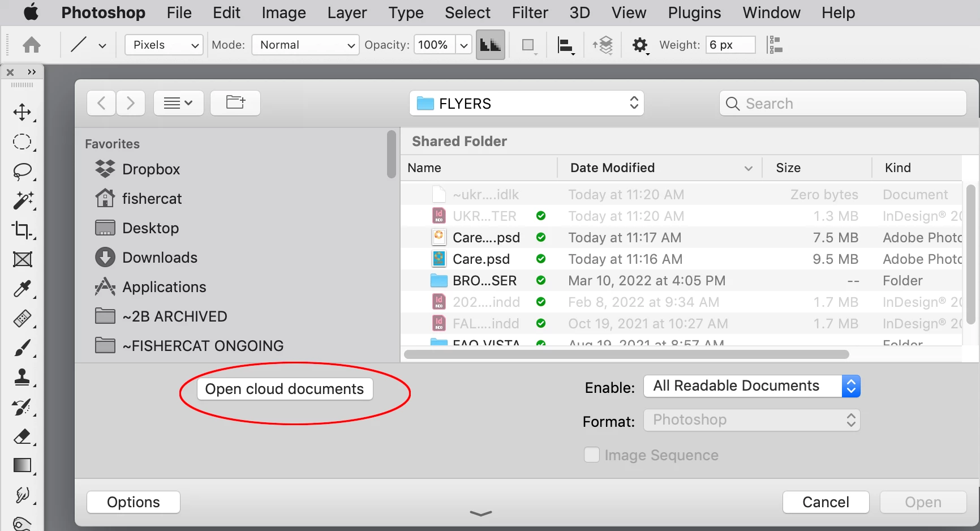Select the Elliptical Marquee tool

click(x=23, y=142)
